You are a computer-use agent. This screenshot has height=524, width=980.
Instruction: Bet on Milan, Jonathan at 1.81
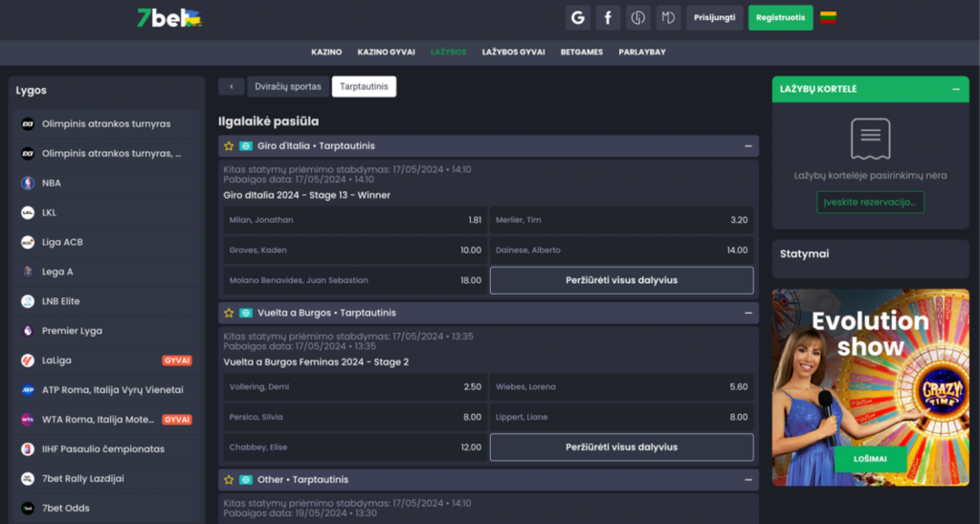click(355, 220)
